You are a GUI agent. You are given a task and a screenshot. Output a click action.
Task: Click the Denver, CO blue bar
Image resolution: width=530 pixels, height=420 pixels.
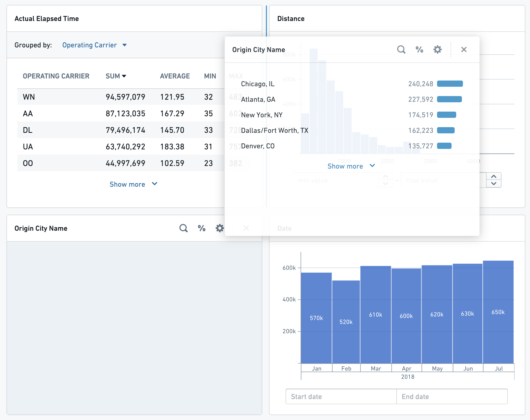tap(444, 146)
